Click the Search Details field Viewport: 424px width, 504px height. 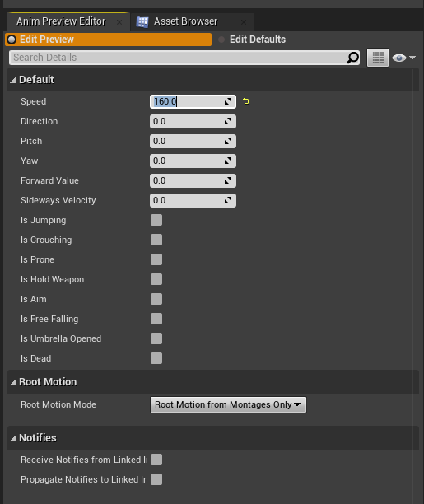pos(184,58)
